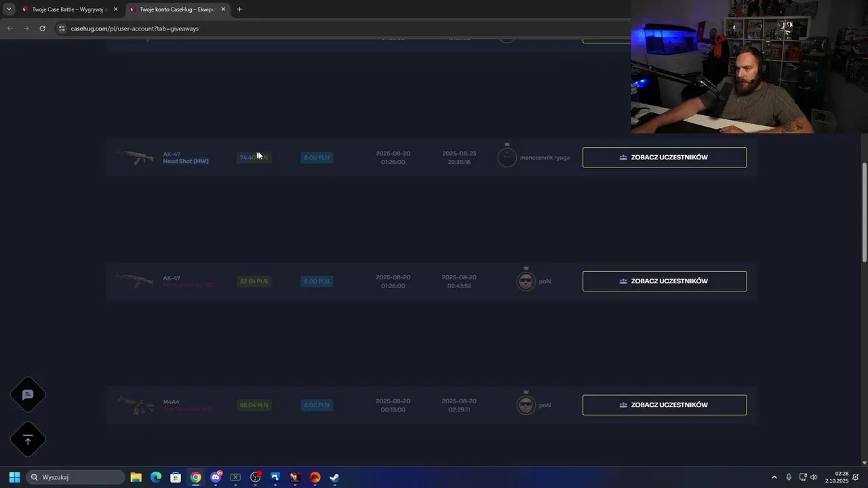Open Discord from the taskbar
This screenshot has height=488, width=868.
216,477
